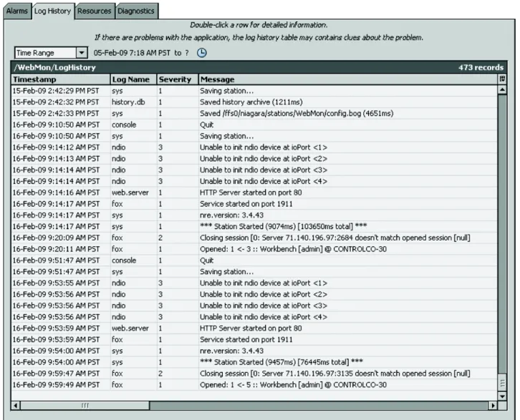The width and height of the screenshot is (520, 420).
Task: Select the Opened: 1 <- 3 Workbench message
Action: 293,249
